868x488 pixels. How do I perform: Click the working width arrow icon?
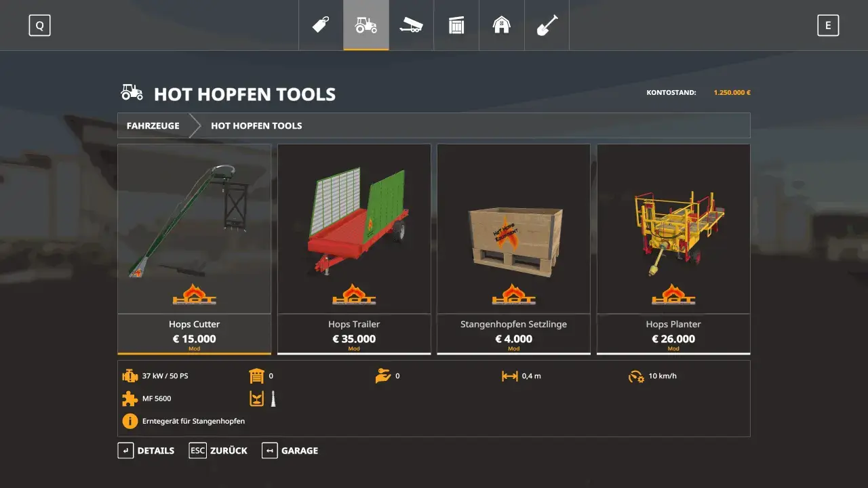click(508, 375)
